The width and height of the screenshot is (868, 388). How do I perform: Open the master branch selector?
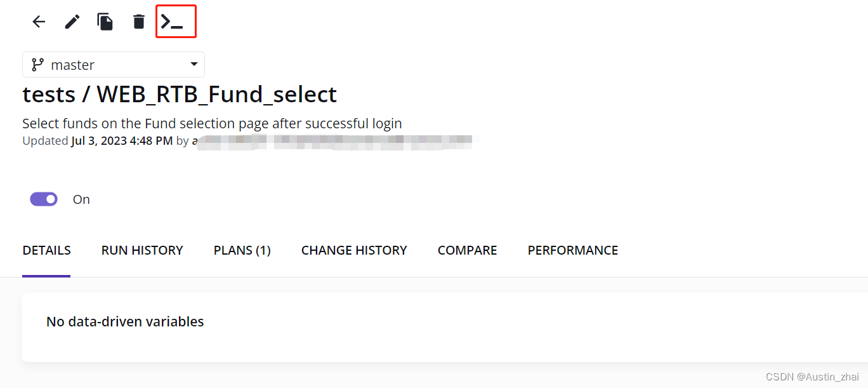click(114, 65)
